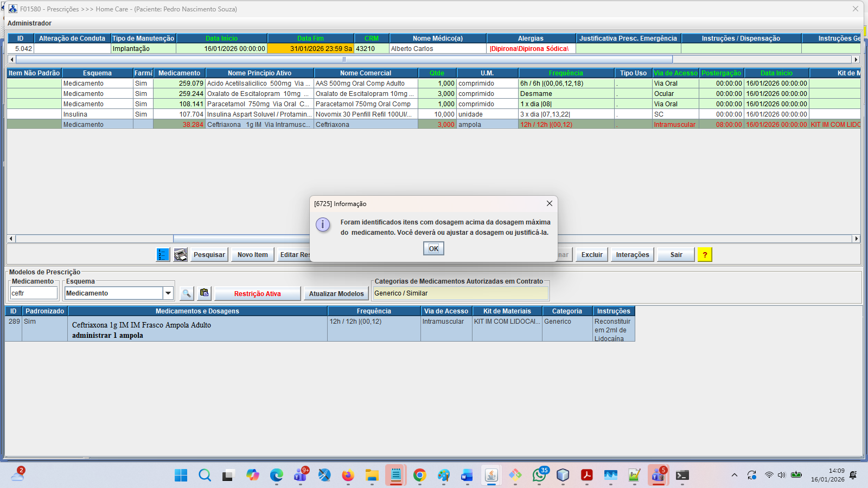Click the Medicamento search input field
Viewport: 868px width, 488px height.
point(34,293)
